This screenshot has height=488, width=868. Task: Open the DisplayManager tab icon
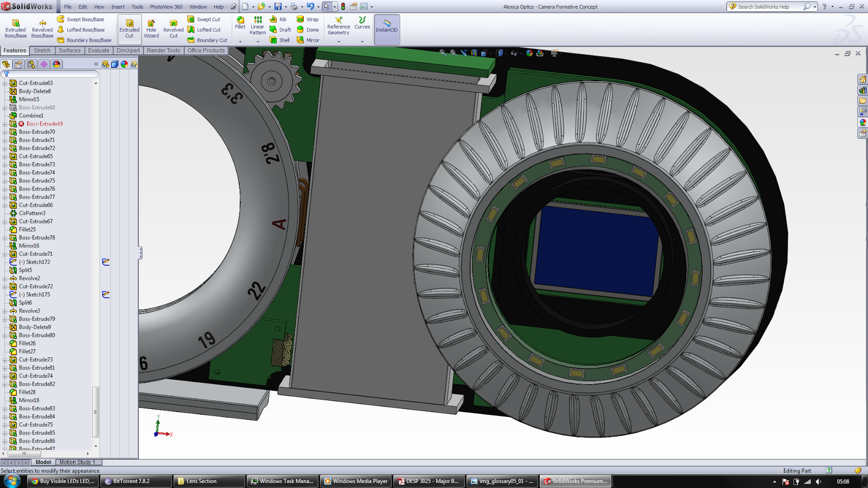[x=56, y=64]
